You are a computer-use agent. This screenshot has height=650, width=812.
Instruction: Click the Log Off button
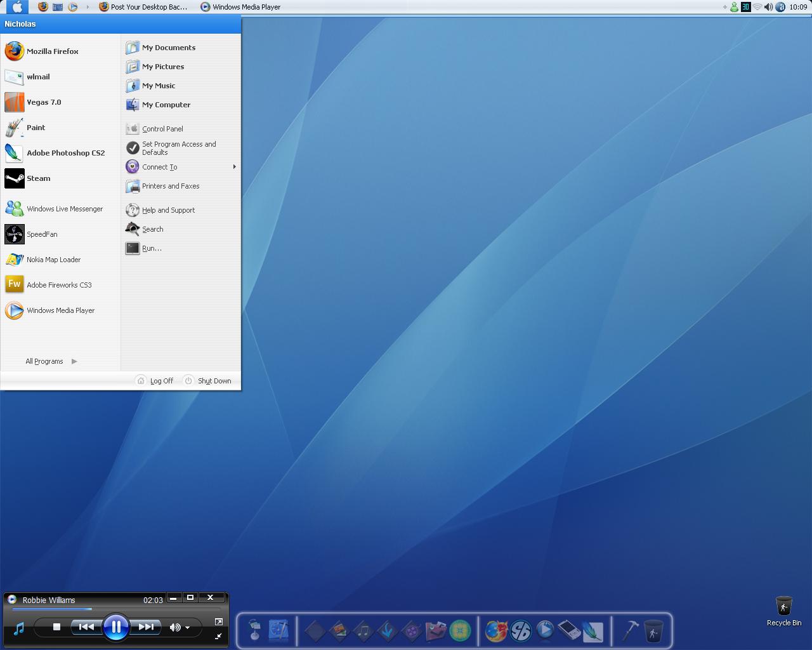(x=155, y=381)
